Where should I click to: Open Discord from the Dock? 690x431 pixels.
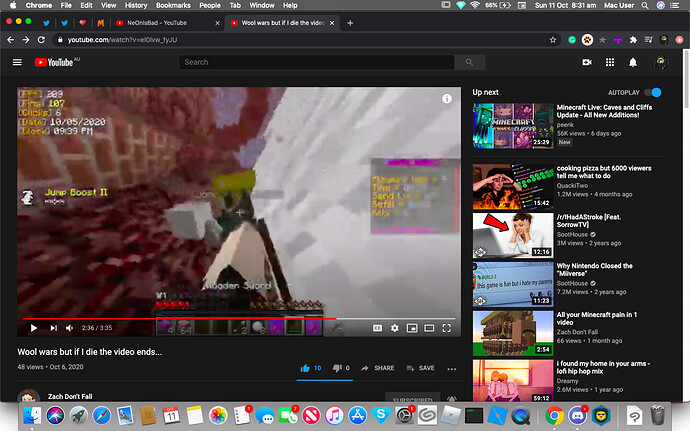click(x=577, y=415)
